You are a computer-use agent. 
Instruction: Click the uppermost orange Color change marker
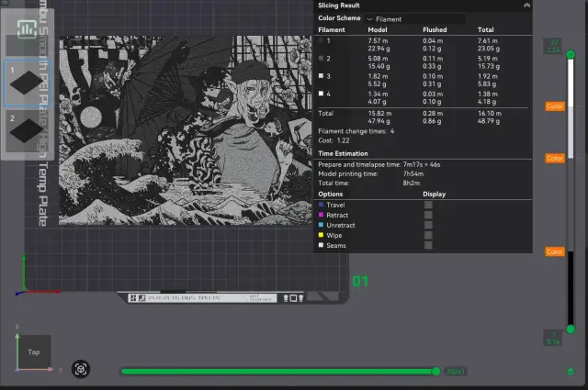coord(555,106)
